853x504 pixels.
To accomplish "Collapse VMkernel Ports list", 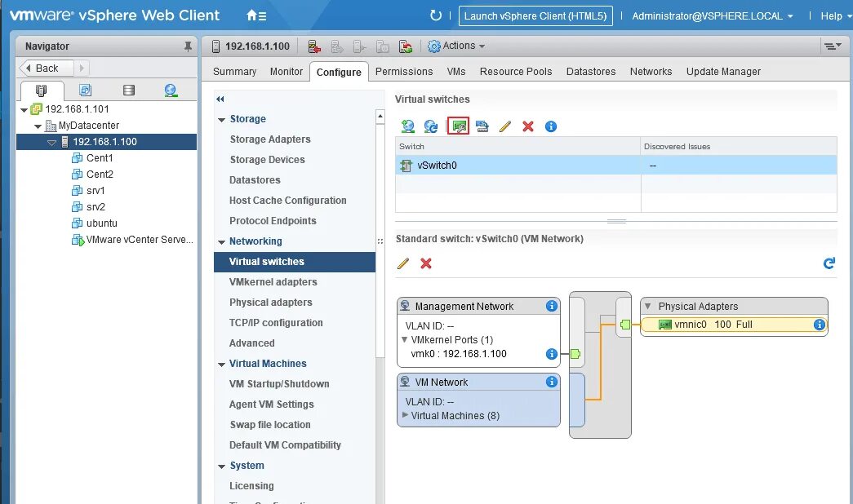I will [x=404, y=339].
